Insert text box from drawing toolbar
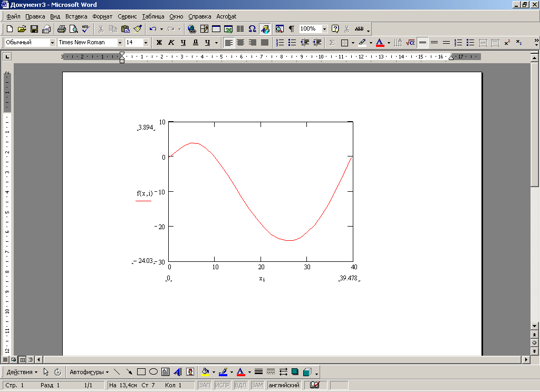 click(165, 371)
